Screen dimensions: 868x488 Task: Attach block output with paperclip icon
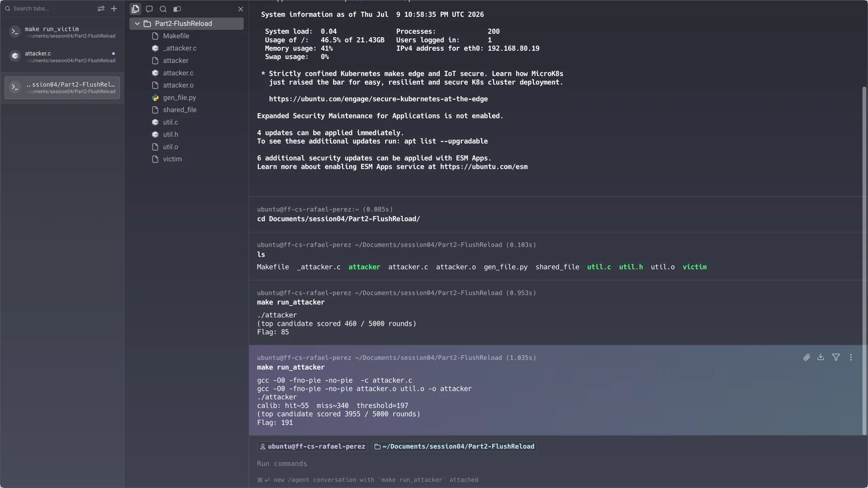coord(806,357)
